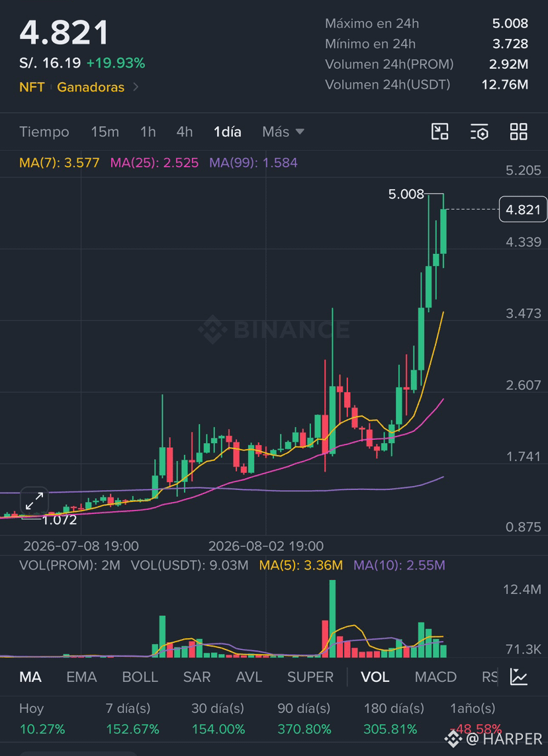Click the 4.821 current price label on axis
This screenshot has width=548, height=756.
tap(523, 209)
